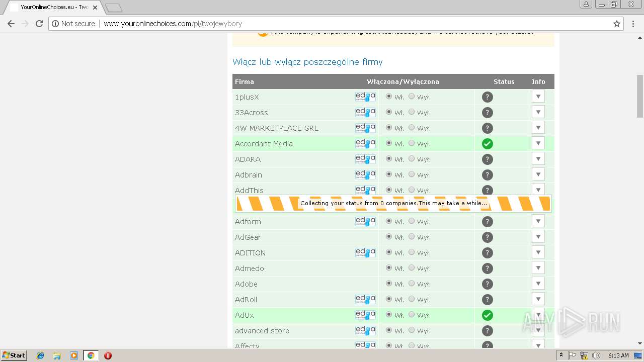This screenshot has width=644, height=362.
Task: Select Wył. for AdGear
Action: [x=412, y=237]
